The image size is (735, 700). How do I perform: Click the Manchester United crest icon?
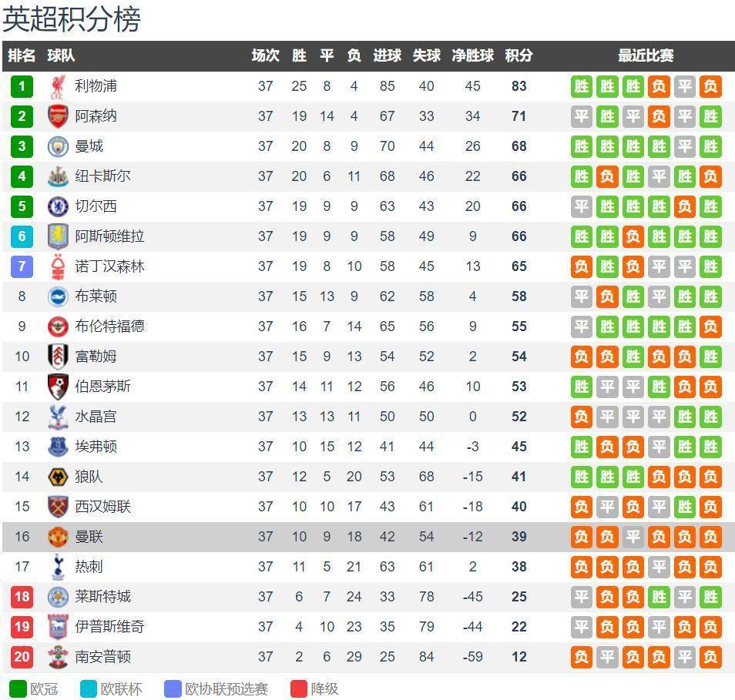[58, 537]
